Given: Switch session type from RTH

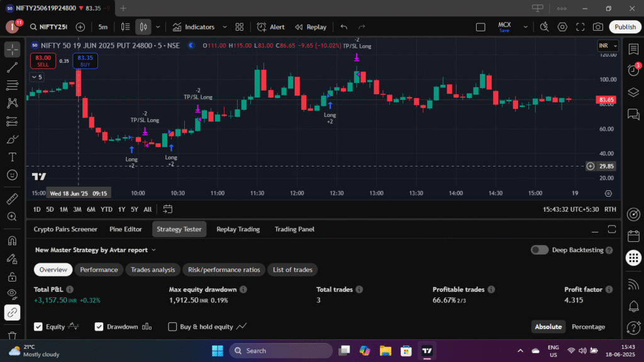Looking at the screenshot, I should 610,209.
